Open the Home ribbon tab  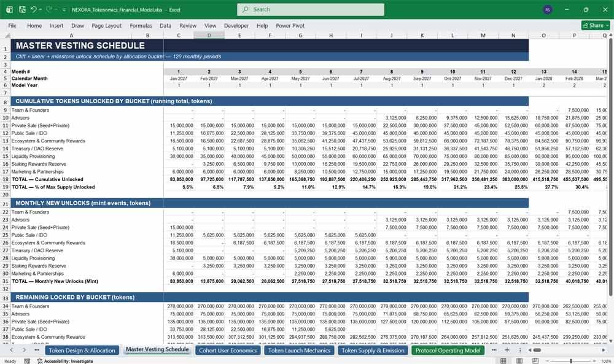tap(34, 25)
